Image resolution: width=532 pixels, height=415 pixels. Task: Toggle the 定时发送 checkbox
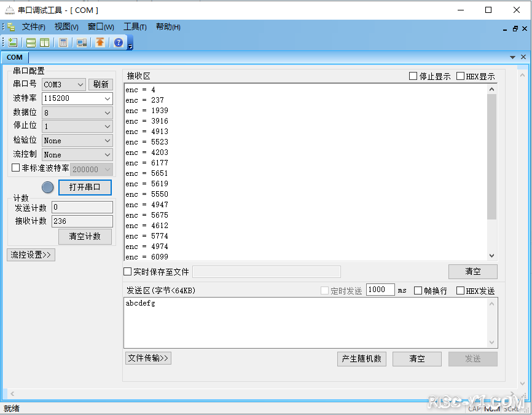pyautogui.click(x=324, y=291)
